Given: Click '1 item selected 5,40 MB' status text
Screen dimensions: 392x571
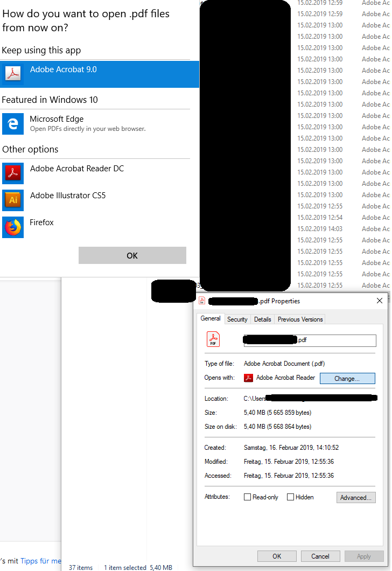Looking at the screenshot, I should (x=138, y=567).
